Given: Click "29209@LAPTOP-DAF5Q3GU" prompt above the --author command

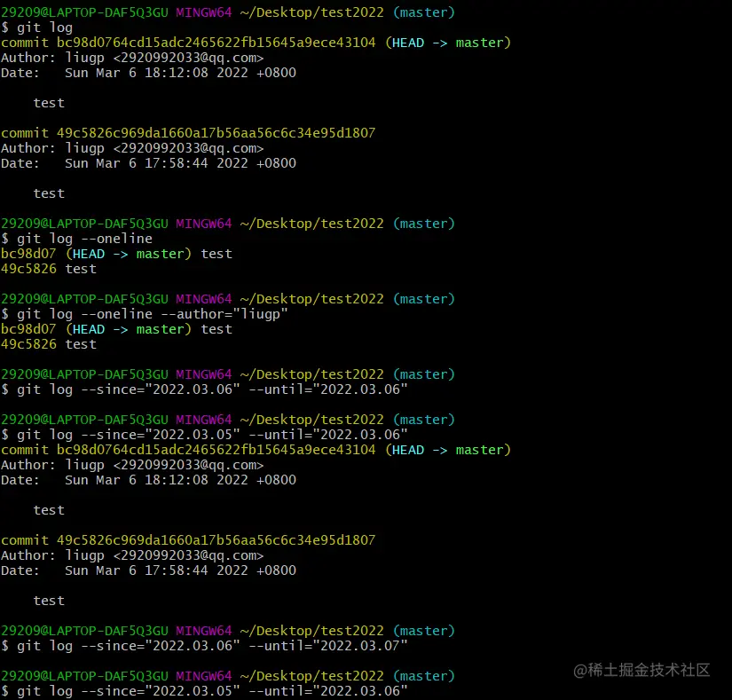Looking at the screenshot, I should click(x=84, y=299).
